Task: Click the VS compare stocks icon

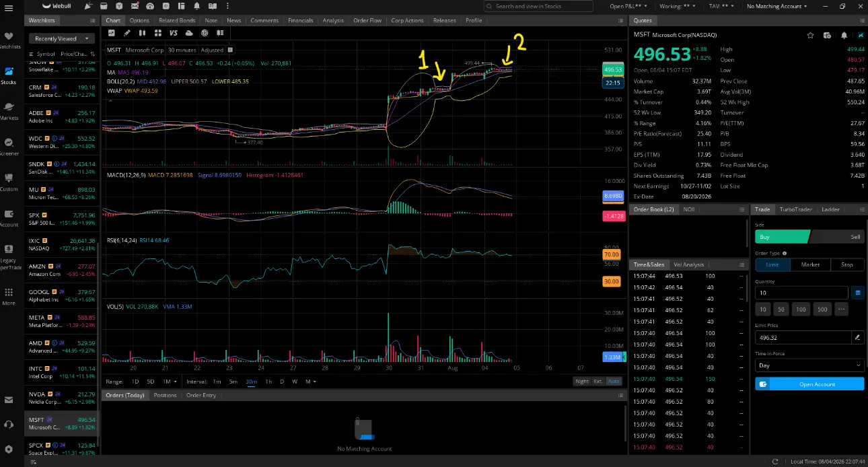Action: click(x=173, y=32)
